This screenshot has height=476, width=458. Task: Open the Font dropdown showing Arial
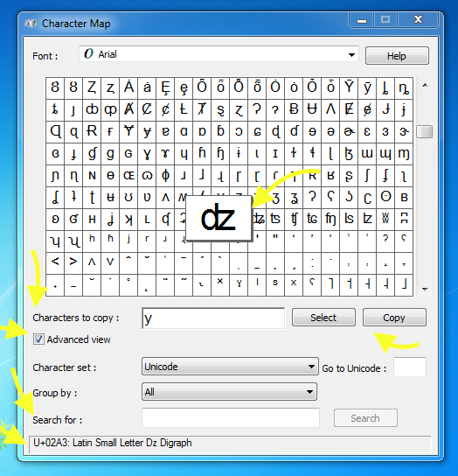coord(219,54)
